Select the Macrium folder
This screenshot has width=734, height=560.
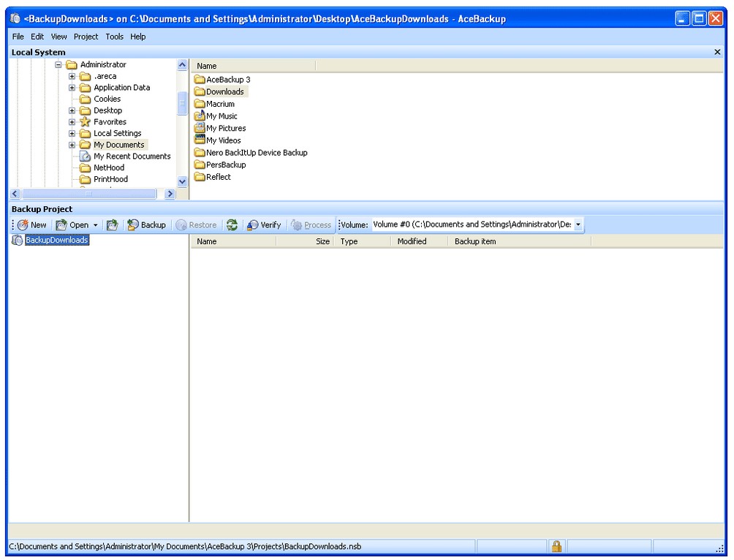[214, 104]
